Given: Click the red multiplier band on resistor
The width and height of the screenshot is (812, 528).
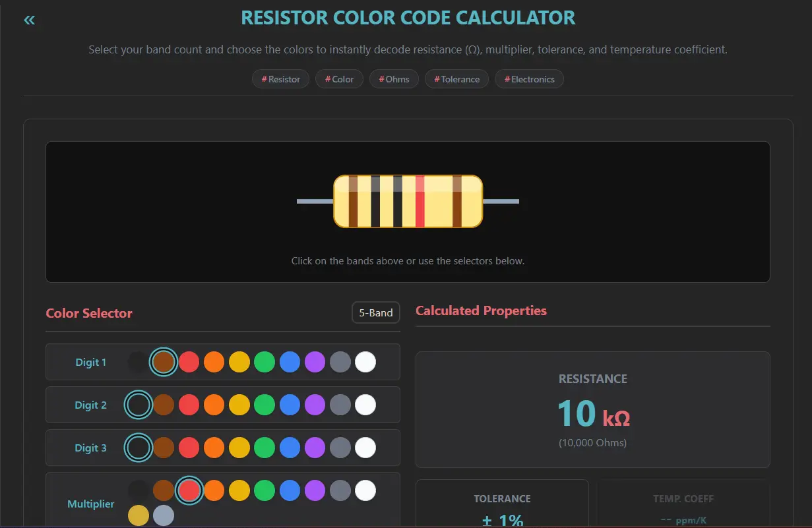Looking at the screenshot, I should [420, 201].
